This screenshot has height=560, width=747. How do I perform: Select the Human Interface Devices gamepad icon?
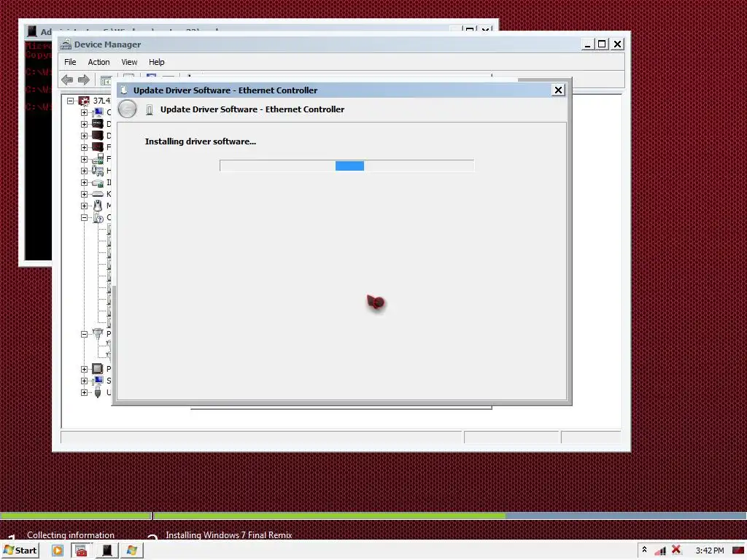pos(98,171)
